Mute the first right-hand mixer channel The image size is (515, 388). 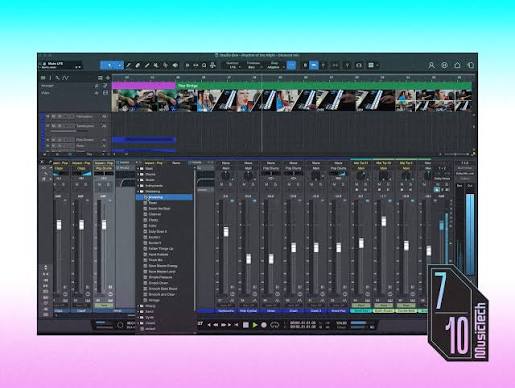[222, 184]
